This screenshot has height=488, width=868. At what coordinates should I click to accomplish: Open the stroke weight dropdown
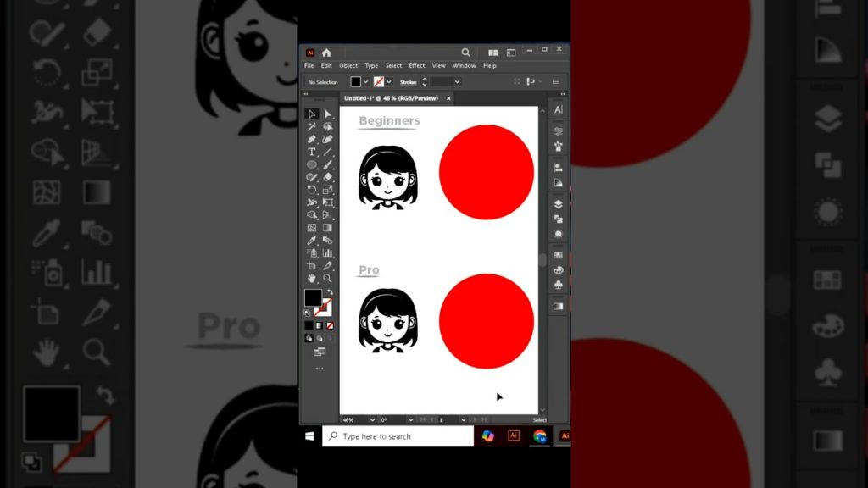[x=456, y=81]
